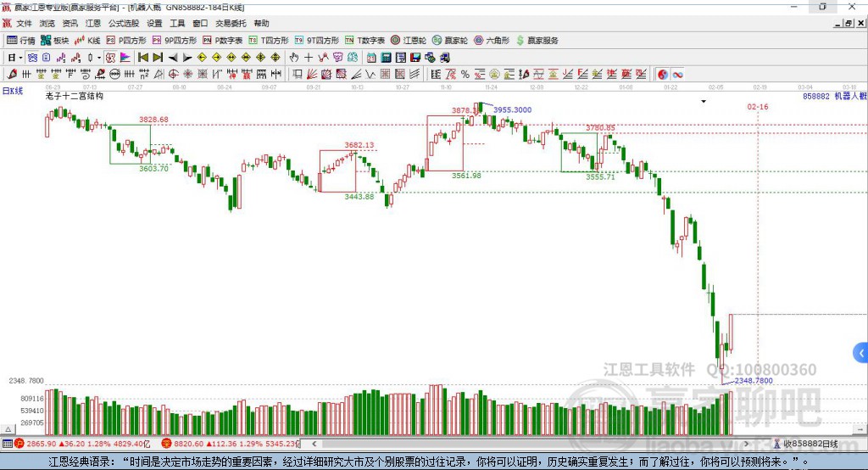The height and width of the screenshot is (470, 868).
Task: Open the 行情 quotes view
Action: tap(21, 41)
